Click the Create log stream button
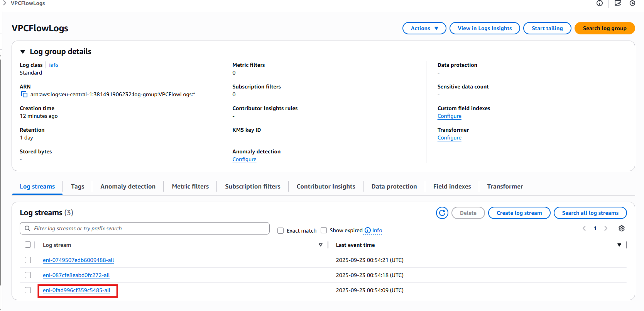The image size is (644, 311). (x=519, y=213)
